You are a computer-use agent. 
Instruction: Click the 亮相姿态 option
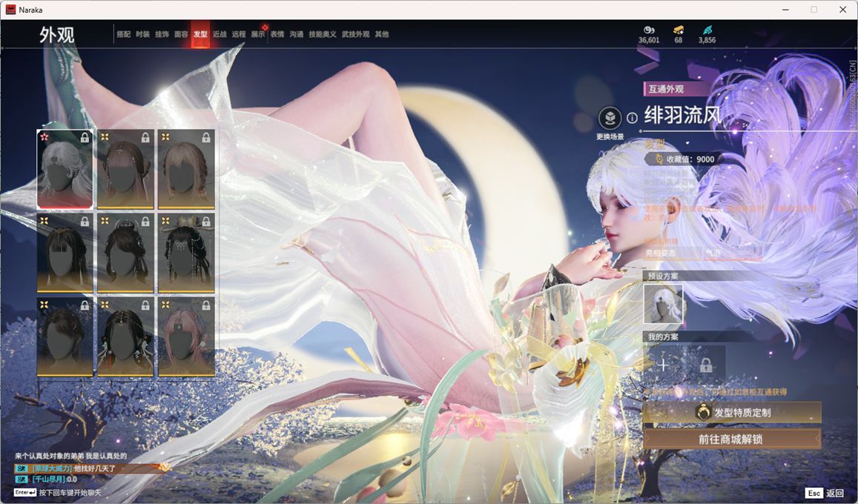click(x=661, y=253)
